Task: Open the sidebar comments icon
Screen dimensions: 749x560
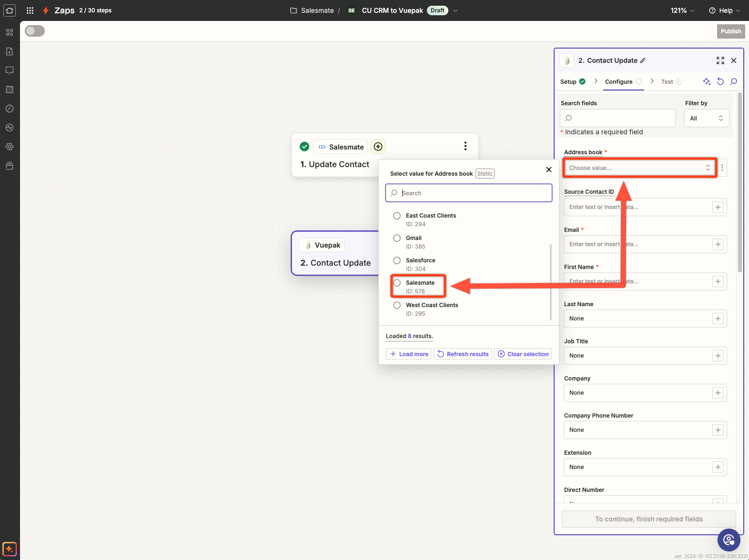Action: click(x=10, y=70)
